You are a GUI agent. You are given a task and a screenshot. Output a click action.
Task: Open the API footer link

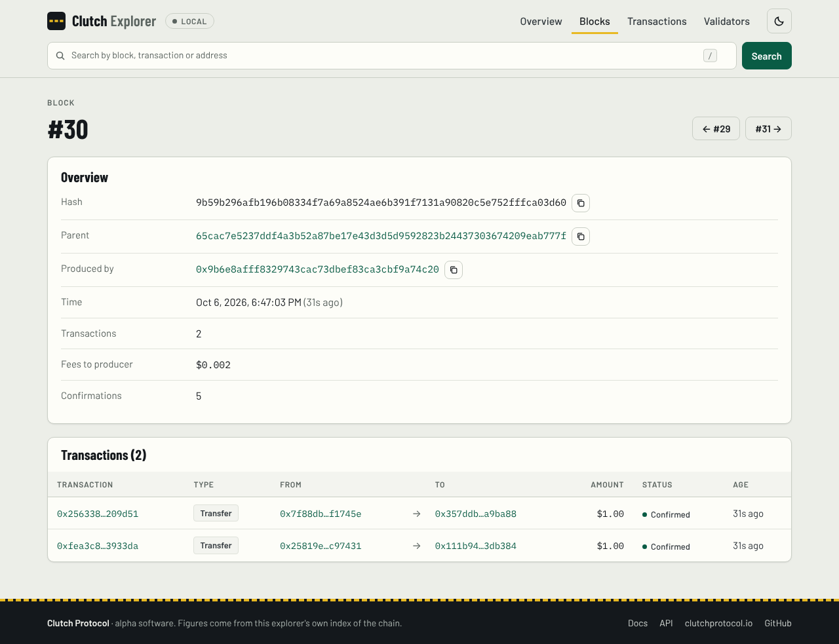pyautogui.click(x=666, y=623)
